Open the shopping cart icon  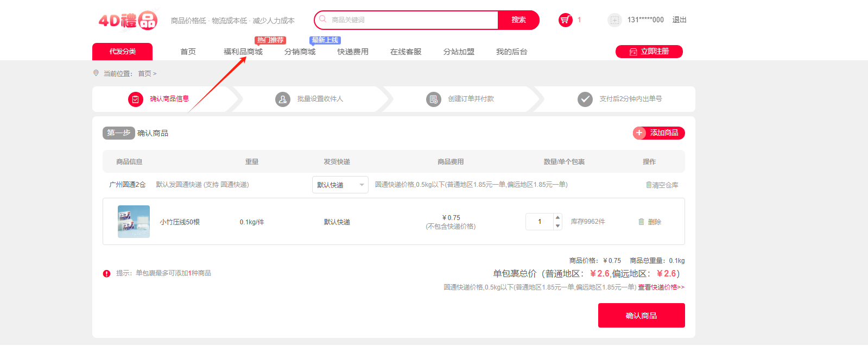[565, 20]
